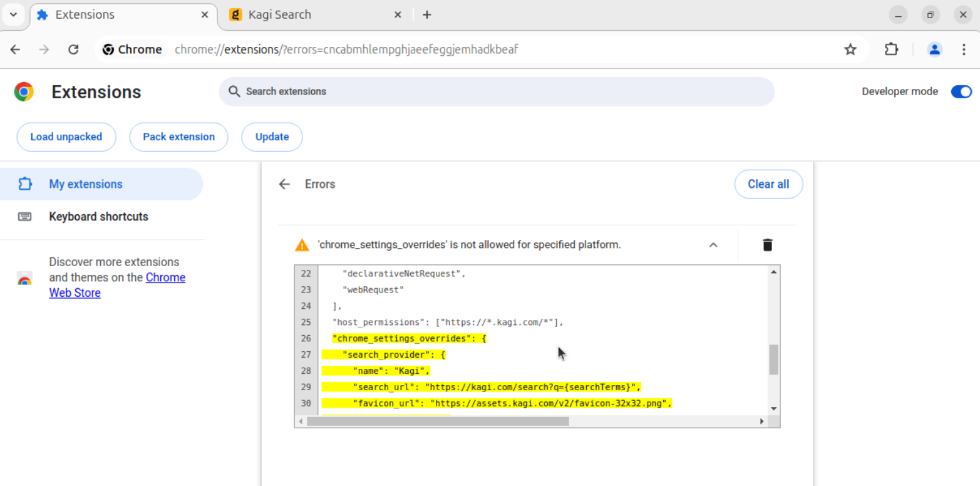980x486 pixels.
Task: Click the warning triangle icon
Action: pyautogui.click(x=302, y=245)
